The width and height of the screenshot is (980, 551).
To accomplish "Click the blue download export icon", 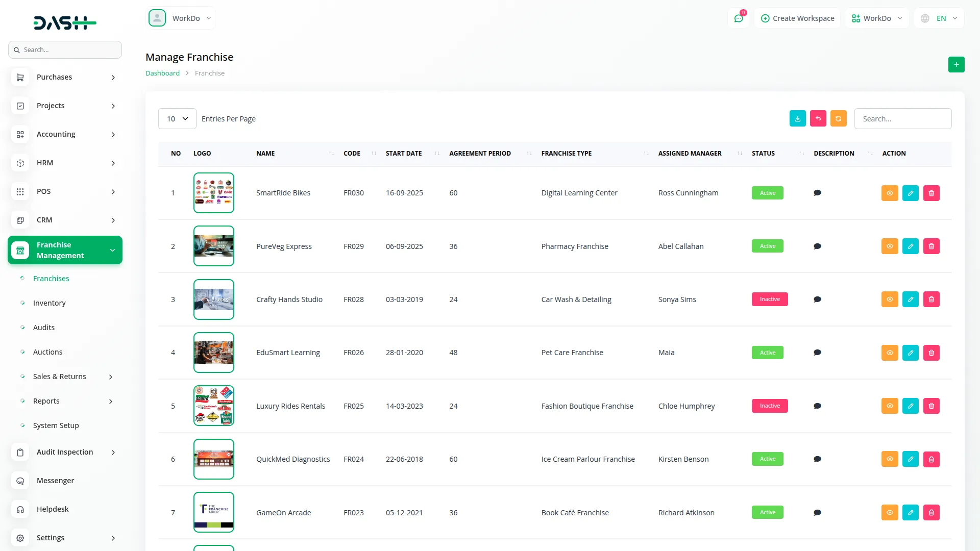I will 797,118.
